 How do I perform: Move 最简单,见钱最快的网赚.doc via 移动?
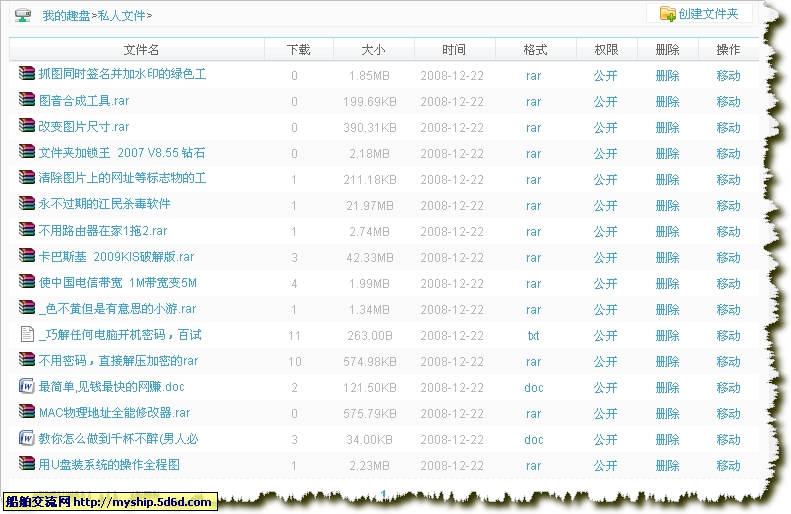click(728, 387)
